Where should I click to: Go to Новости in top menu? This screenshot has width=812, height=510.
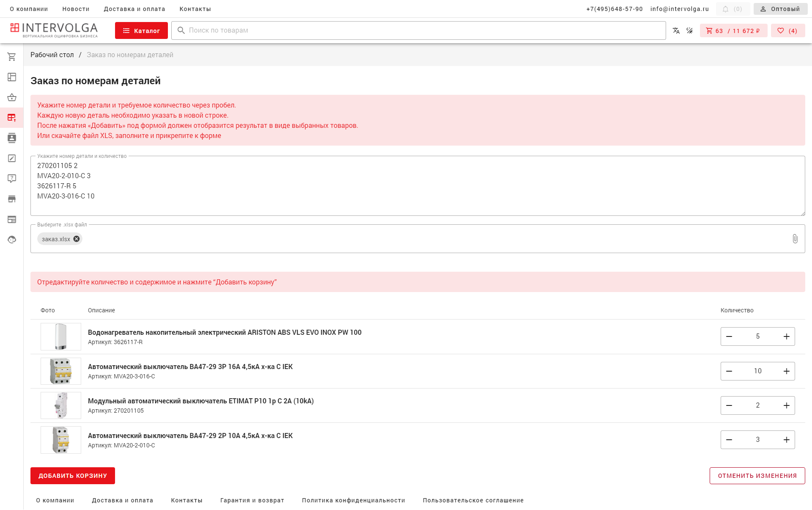coord(76,9)
